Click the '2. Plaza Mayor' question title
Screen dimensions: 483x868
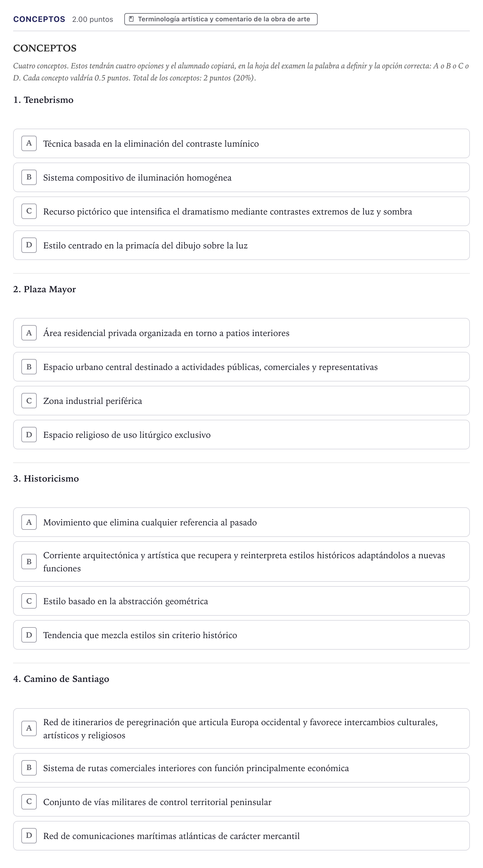coord(44,289)
